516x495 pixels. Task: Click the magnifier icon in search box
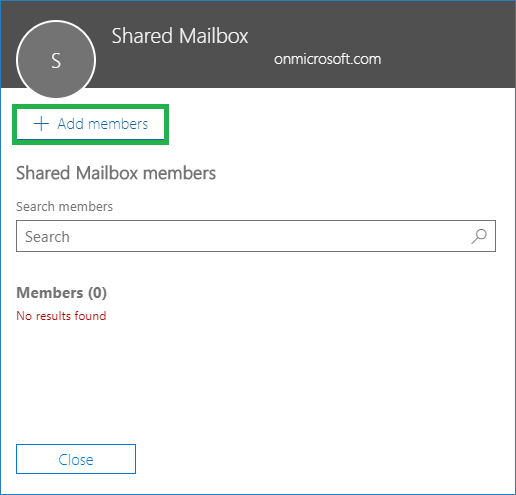479,236
